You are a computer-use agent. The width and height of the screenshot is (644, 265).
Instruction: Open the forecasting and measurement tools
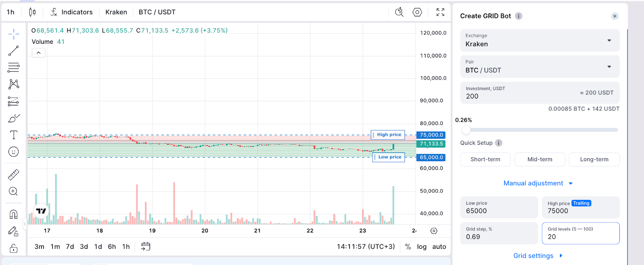(14, 101)
